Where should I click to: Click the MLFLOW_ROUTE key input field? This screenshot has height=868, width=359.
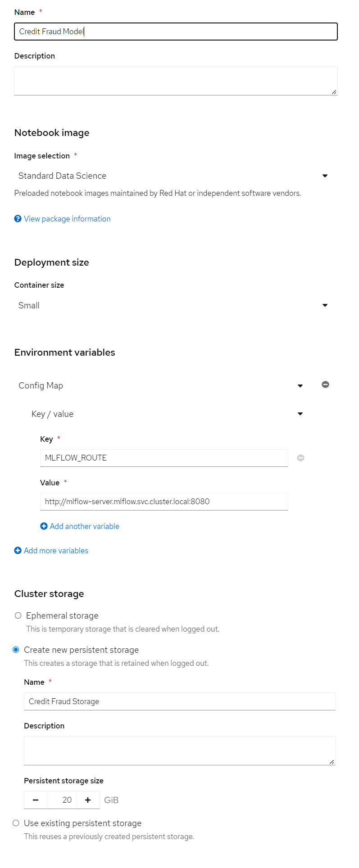(x=164, y=458)
